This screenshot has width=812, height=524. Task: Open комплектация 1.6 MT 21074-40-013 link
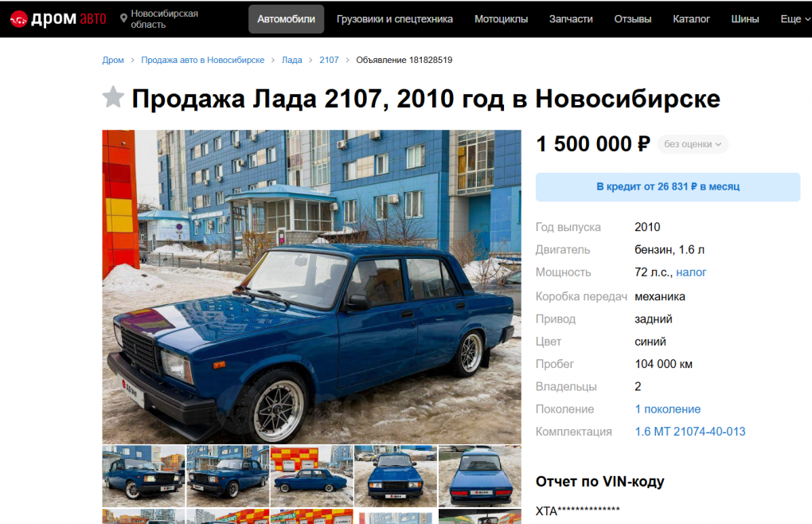[x=689, y=432]
